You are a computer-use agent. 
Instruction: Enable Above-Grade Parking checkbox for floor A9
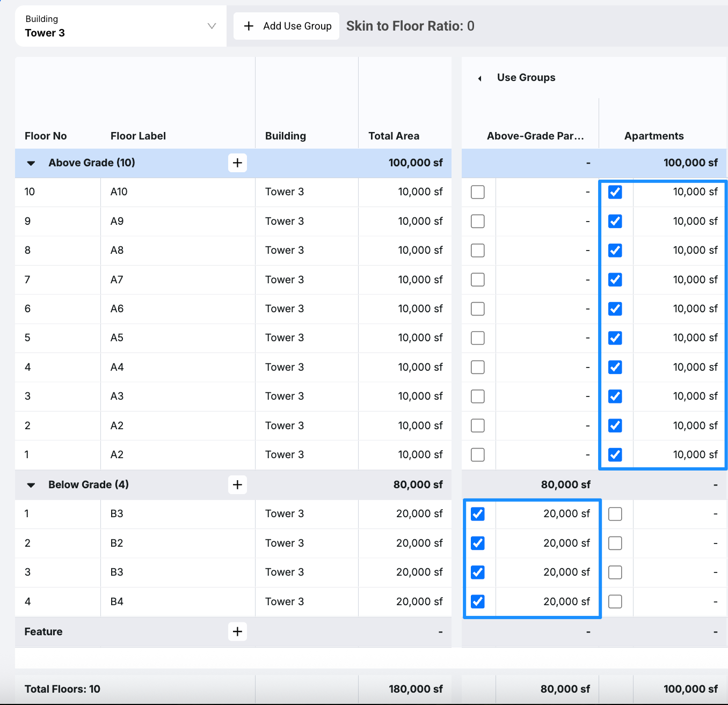pyautogui.click(x=477, y=221)
